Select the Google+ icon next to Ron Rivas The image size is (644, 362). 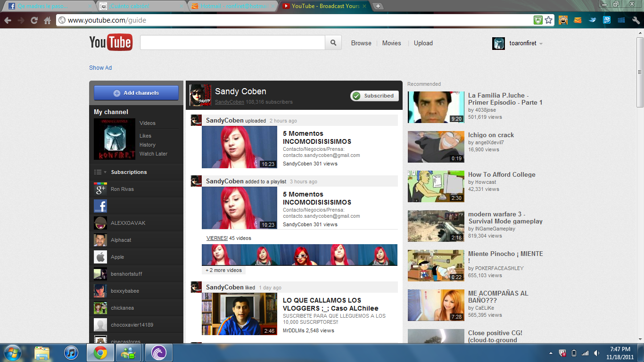point(100,189)
